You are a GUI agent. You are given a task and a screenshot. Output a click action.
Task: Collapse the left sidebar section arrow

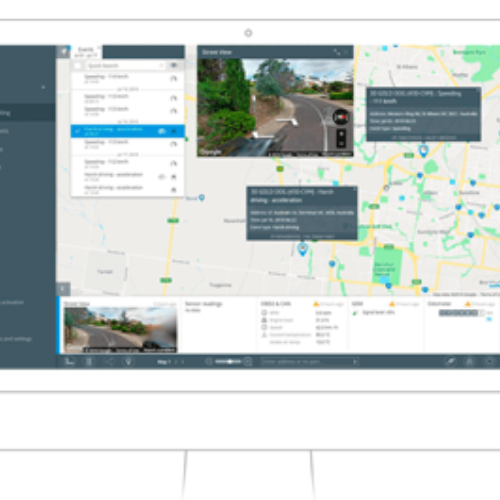click(43, 87)
